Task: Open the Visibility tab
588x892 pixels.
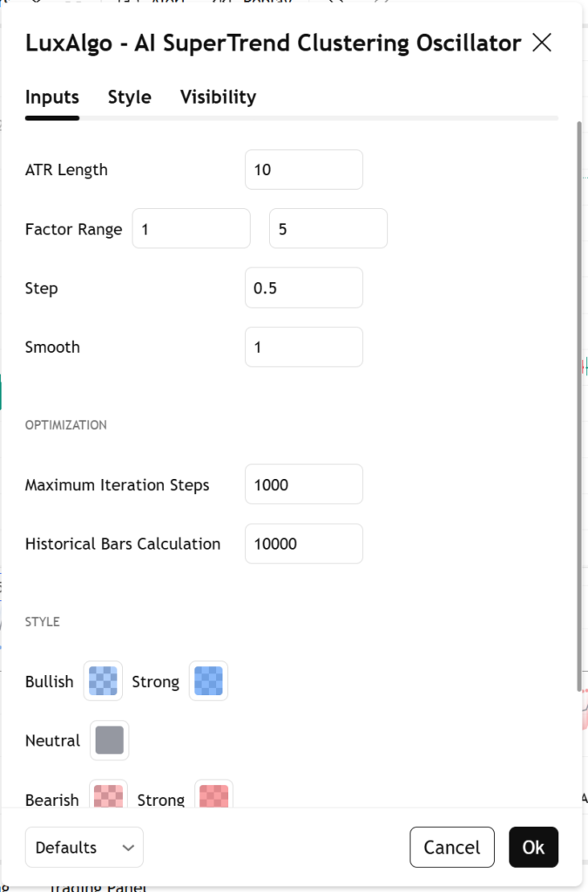Action: (x=218, y=97)
